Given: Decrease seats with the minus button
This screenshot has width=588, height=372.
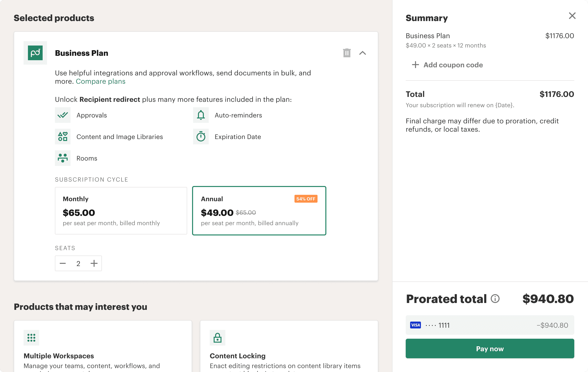Looking at the screenshot, I should (x=63, y=263).
